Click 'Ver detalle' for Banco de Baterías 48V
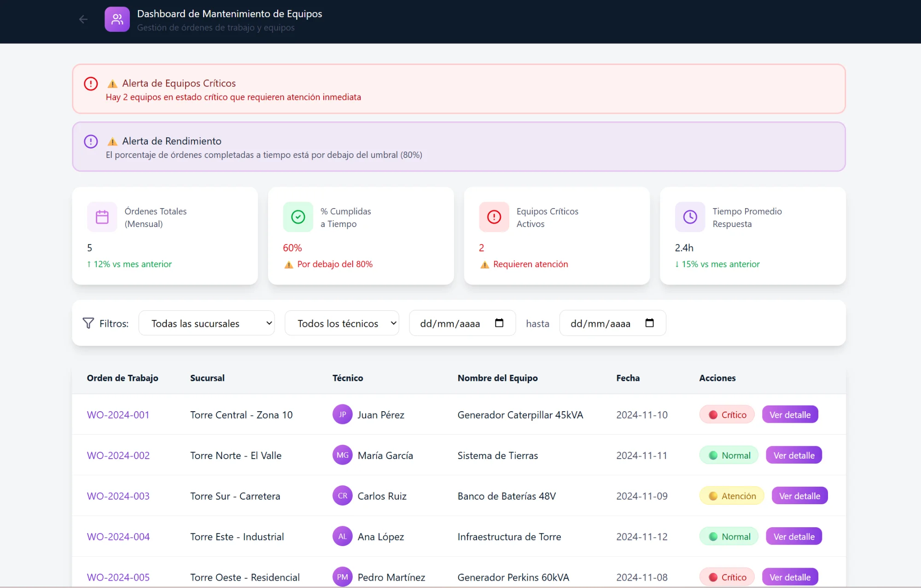 799,495
